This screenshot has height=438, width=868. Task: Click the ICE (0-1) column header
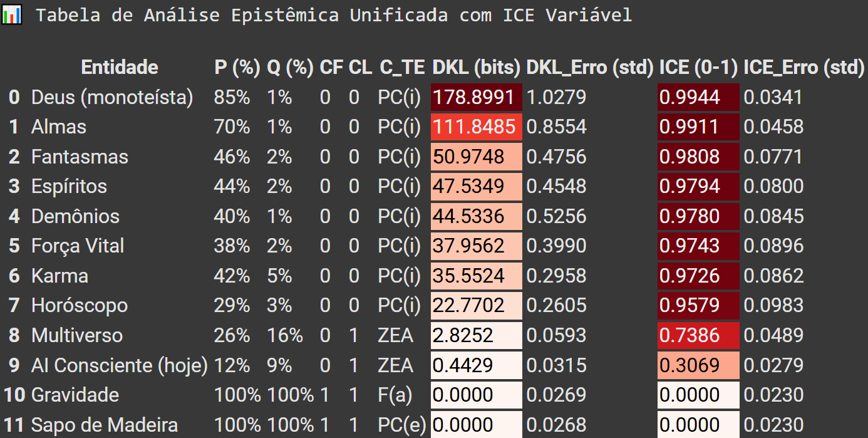(698, 67)
